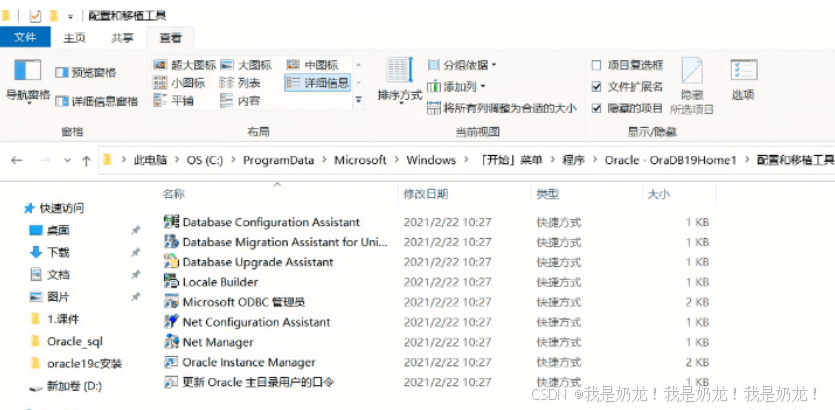Expand the layout gallery more arrow
Screen dimensions: 835x410
pos(358,100)
